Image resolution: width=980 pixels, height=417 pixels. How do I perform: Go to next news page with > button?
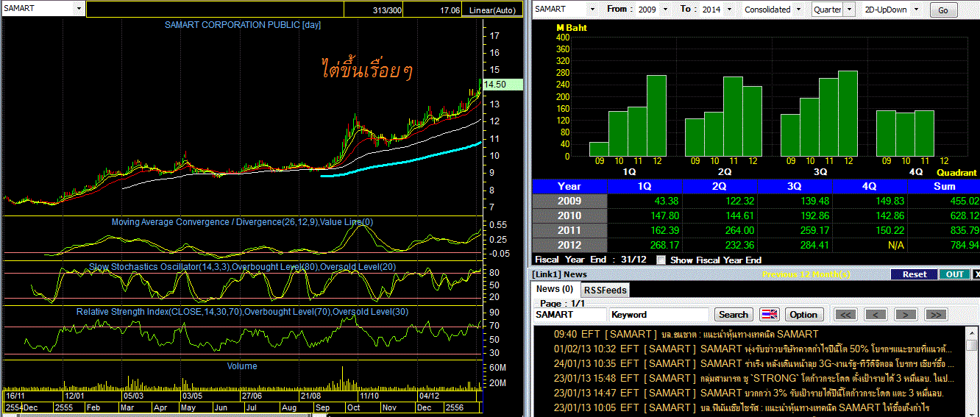coord(905,314)
